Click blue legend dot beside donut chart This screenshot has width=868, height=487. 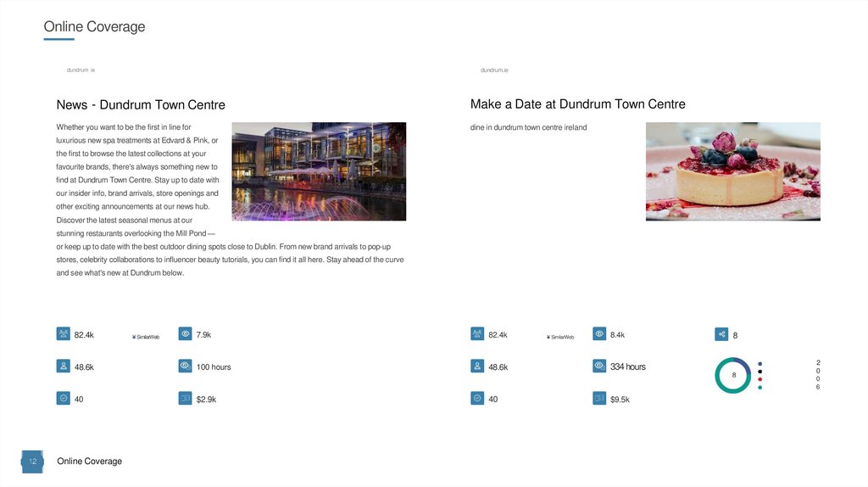tap(760, 364)
